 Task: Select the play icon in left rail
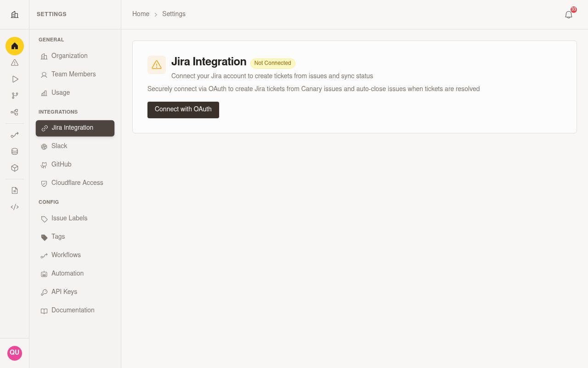click(x=15, y=79)
